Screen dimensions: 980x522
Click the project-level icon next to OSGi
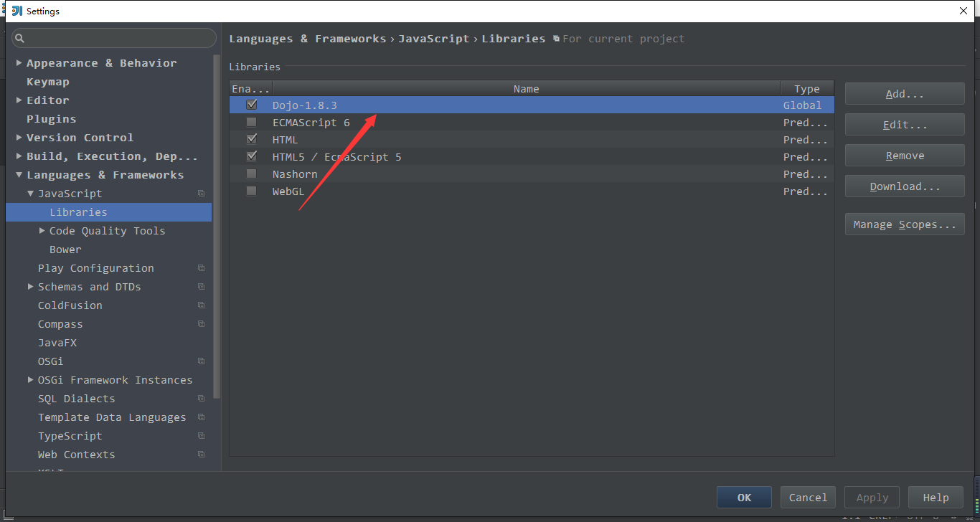tap(201, 361)
